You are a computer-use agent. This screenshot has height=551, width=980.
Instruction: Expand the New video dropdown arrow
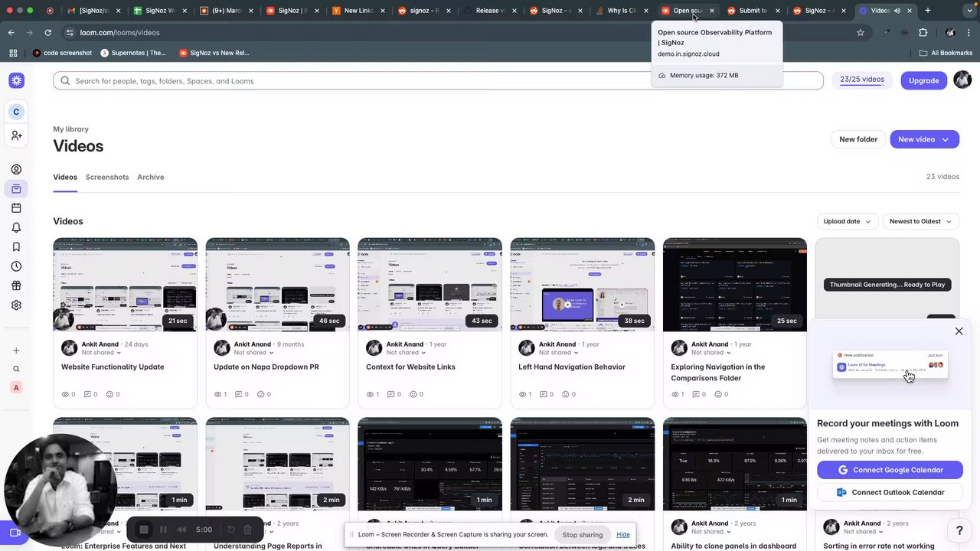[x=946, y=139]
